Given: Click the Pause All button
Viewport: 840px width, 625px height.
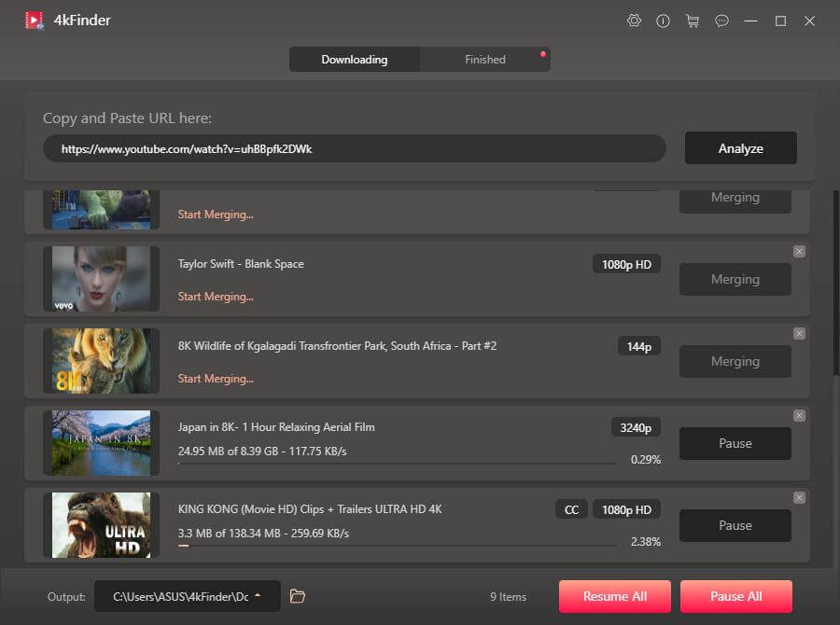Looking at the screenshot, I should pyautogui.click(x=736, y=597).
